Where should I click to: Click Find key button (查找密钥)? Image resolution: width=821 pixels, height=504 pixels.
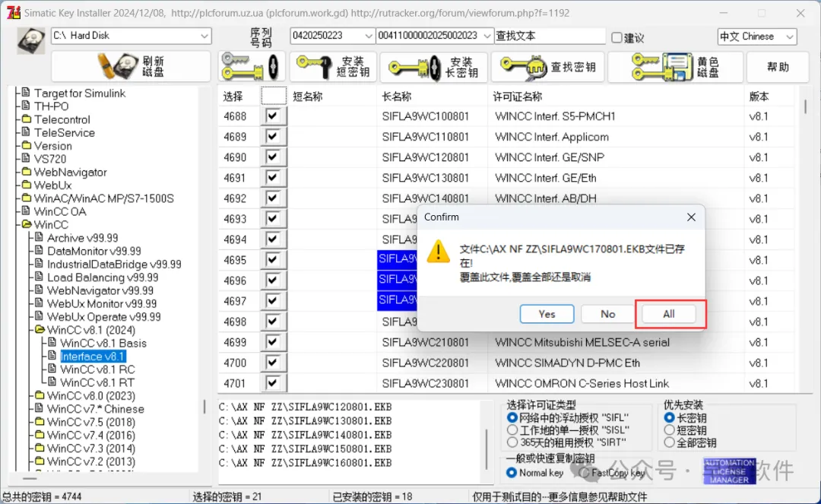547,66
